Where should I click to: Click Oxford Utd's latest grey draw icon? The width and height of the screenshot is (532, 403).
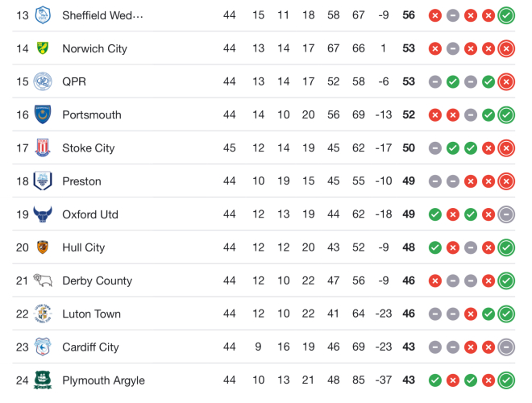(506, 214)
